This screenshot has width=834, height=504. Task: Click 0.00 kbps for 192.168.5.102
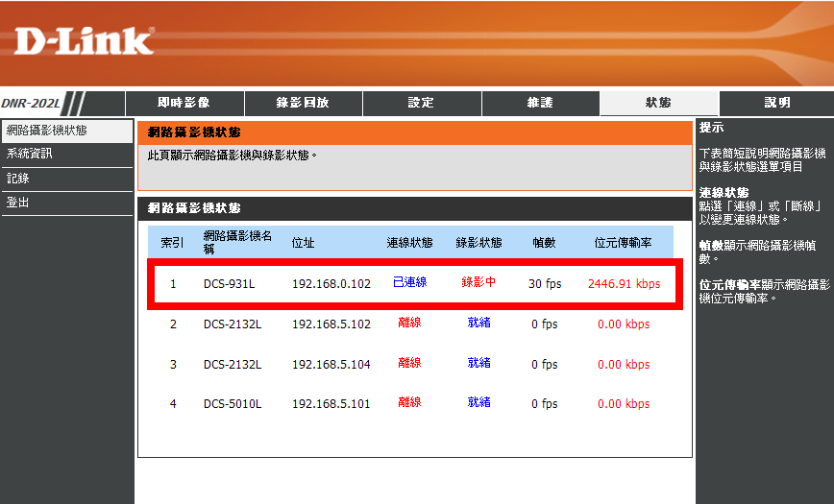pos(624,324)
